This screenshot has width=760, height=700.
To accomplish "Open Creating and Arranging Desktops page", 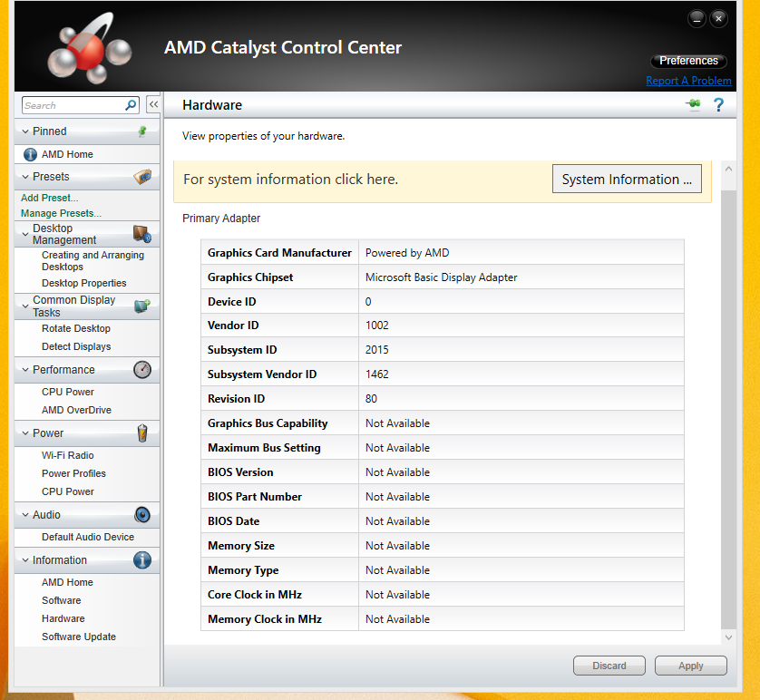I will tap(93, 260).
